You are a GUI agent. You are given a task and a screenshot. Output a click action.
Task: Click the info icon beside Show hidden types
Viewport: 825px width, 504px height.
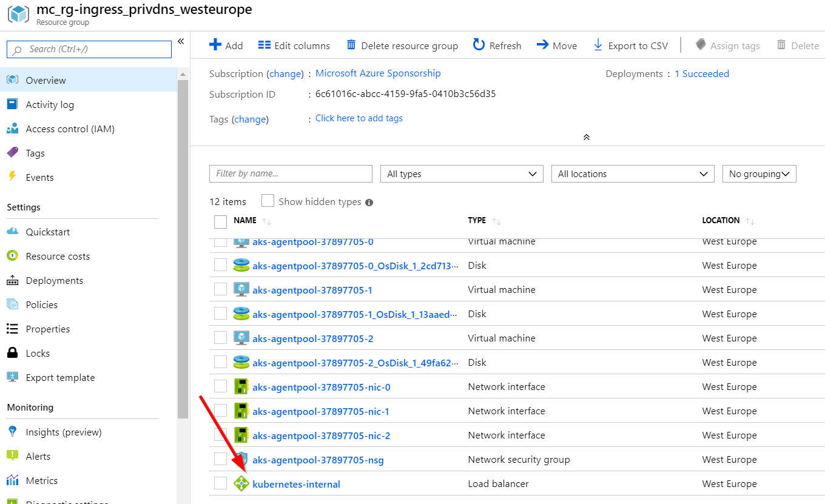coord(369,203)
